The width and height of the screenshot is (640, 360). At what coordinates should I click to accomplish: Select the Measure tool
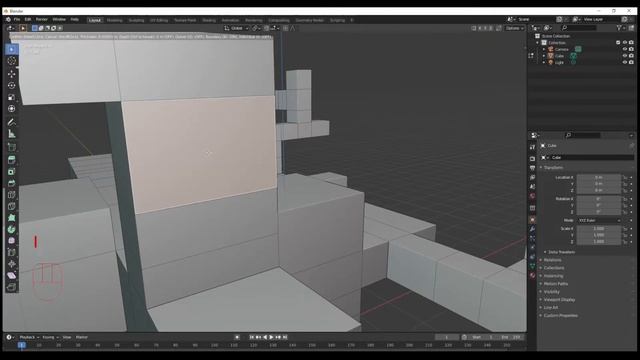coord(11,134)
